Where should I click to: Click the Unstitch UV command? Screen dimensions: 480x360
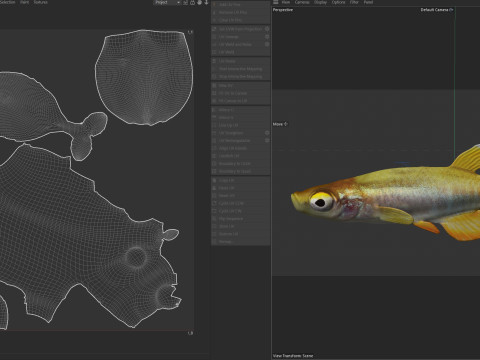click(x=240, y=156)
